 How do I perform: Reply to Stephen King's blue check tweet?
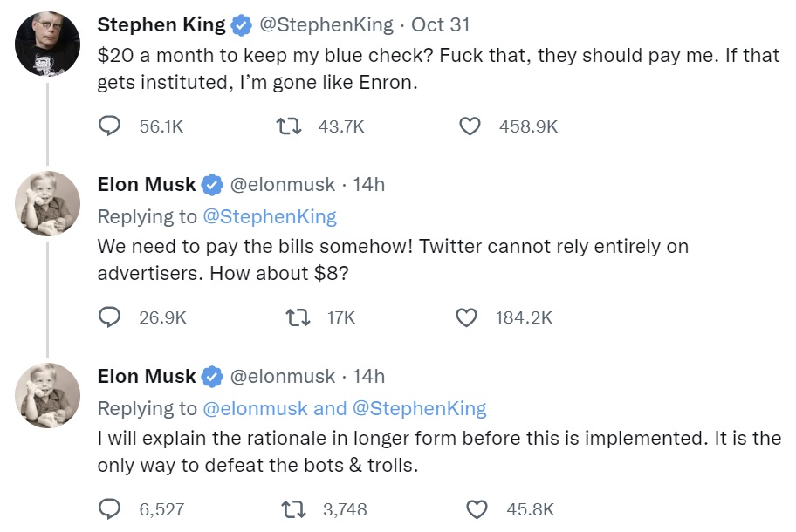[x=109, y=126]
